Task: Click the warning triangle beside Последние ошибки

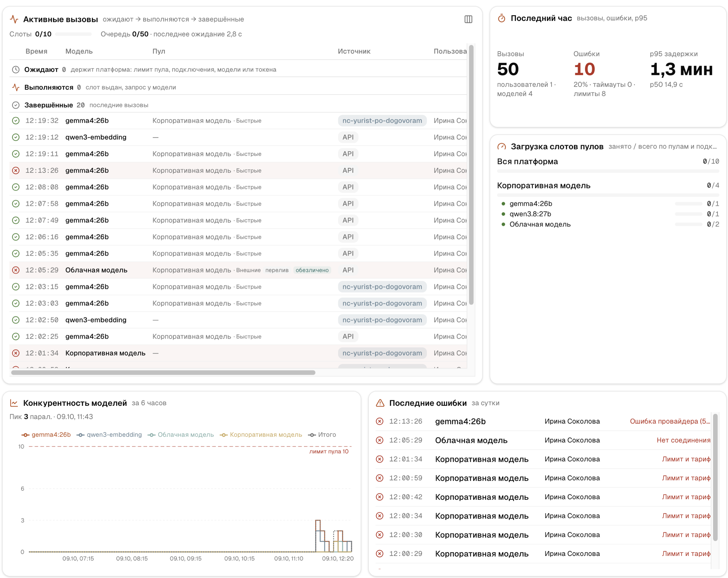Action: (380, 403)
